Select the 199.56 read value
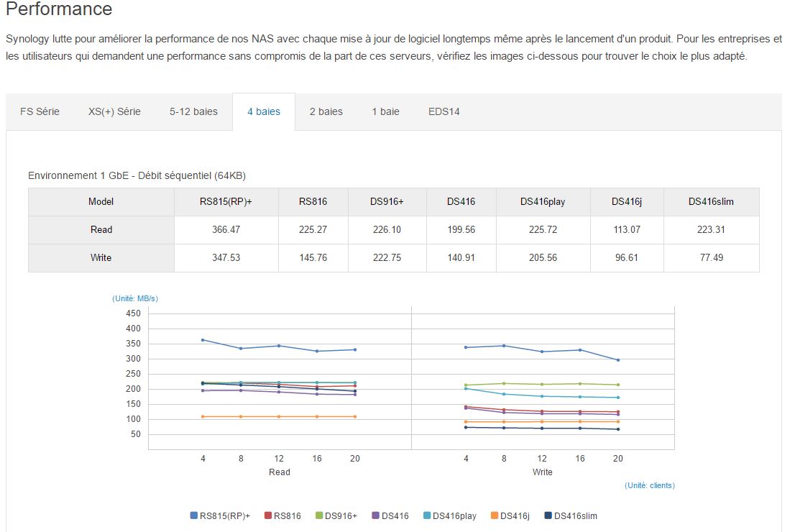The height and width of the screenshot is (532, 795). point(461,230)
